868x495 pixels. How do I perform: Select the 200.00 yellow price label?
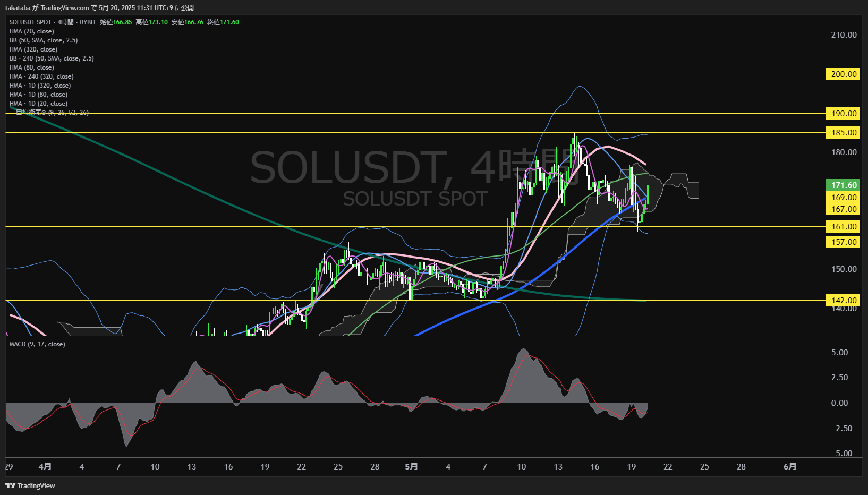(844, 74)
